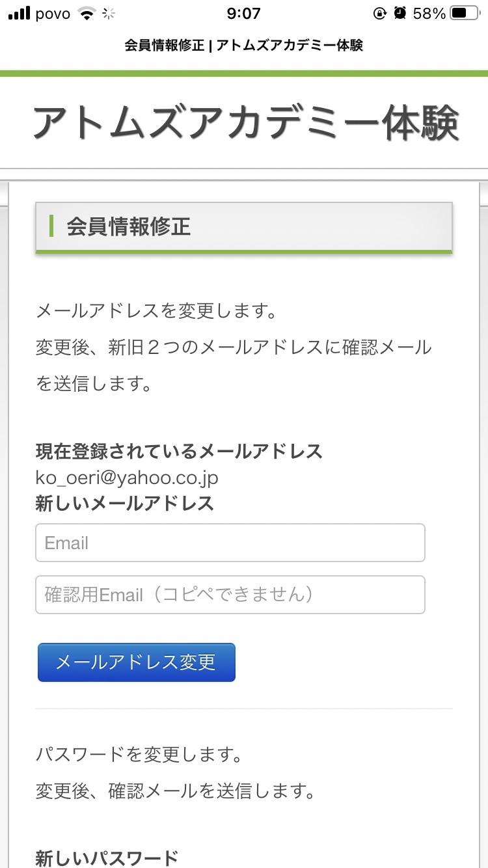Click the アトムズアカデミー体験 site title

click(x=247, y=122)
